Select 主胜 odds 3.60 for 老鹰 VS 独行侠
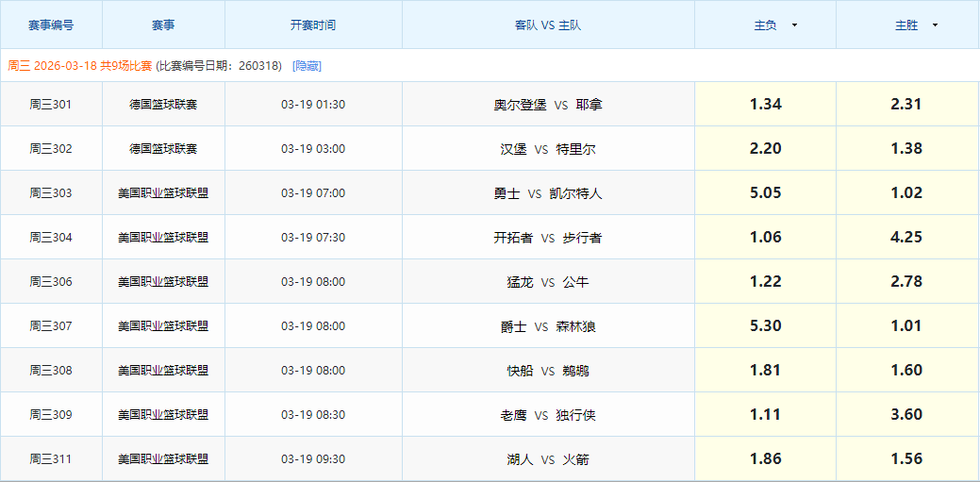 (x=906, y=415)
